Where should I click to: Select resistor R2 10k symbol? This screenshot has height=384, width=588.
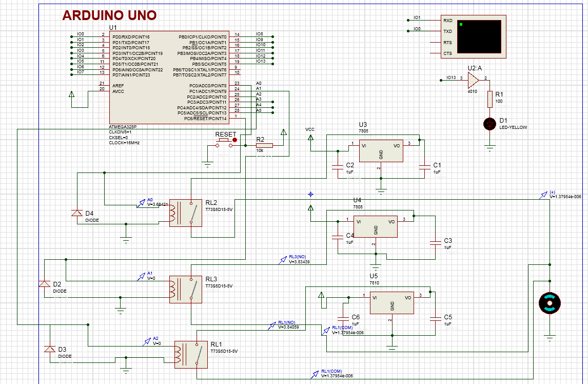pyautogui.click(x=264, y=145)
